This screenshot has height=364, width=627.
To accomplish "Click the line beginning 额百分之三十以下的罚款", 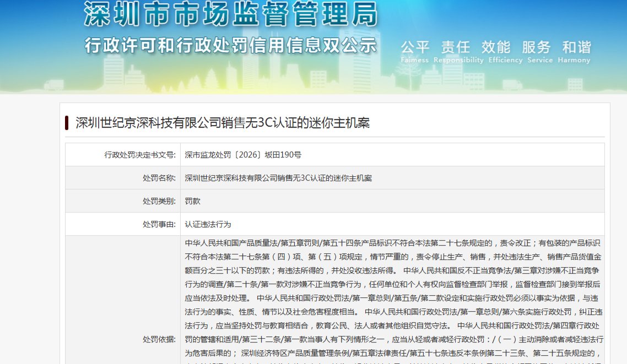I will (392, 270).
